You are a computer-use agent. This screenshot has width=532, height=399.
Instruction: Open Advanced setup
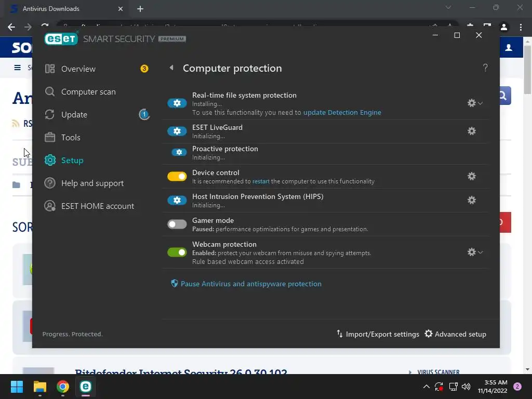click(455, 334)
